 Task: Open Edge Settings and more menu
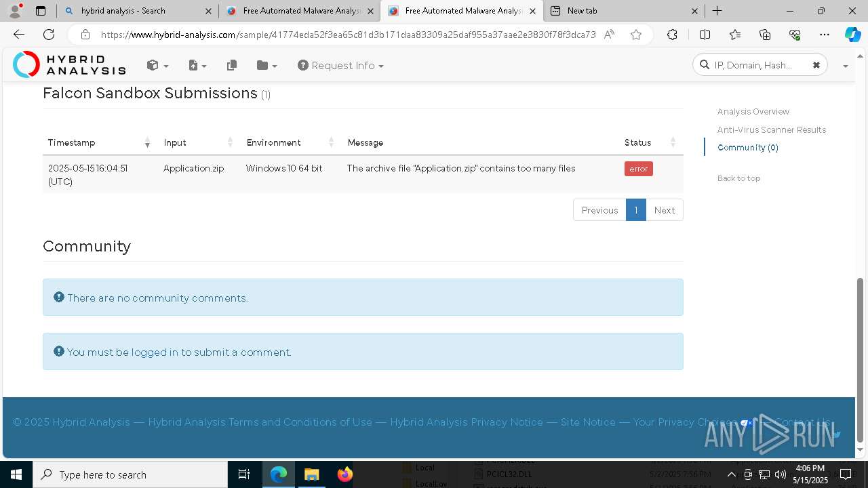(x=825, y=35)
